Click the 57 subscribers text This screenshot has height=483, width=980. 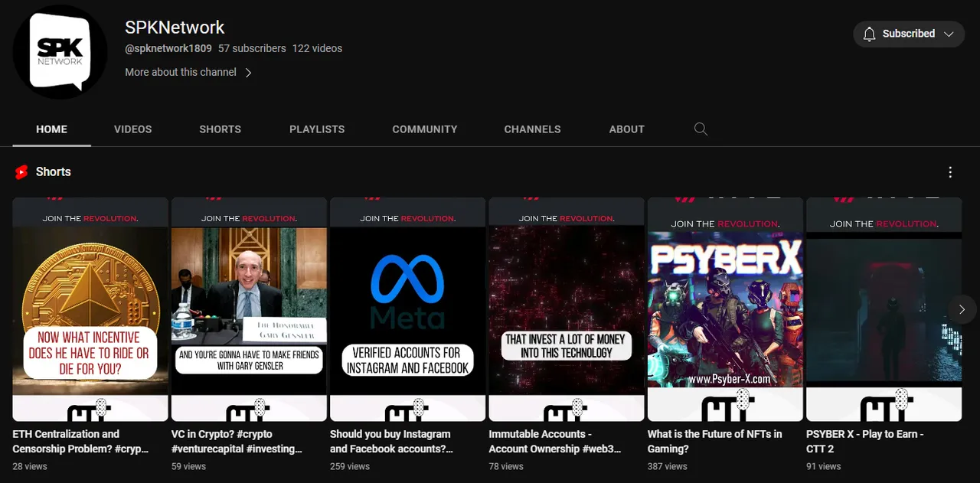click(252, 48)
